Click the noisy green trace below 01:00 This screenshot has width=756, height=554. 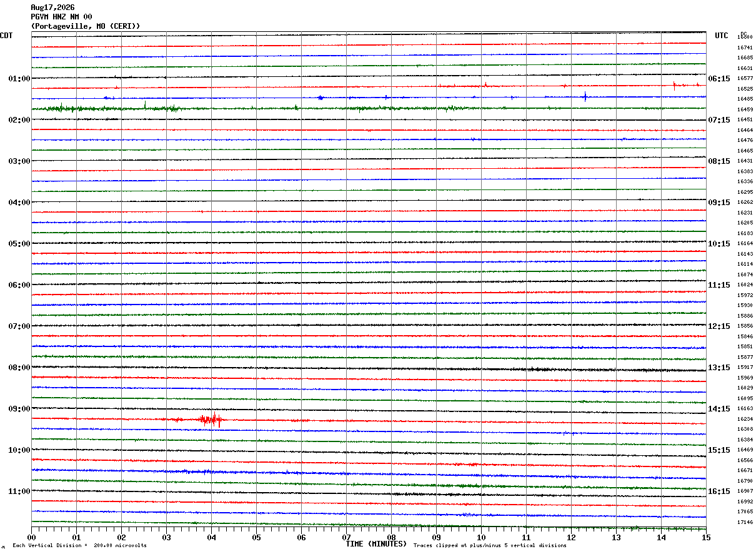click(369, 108)
